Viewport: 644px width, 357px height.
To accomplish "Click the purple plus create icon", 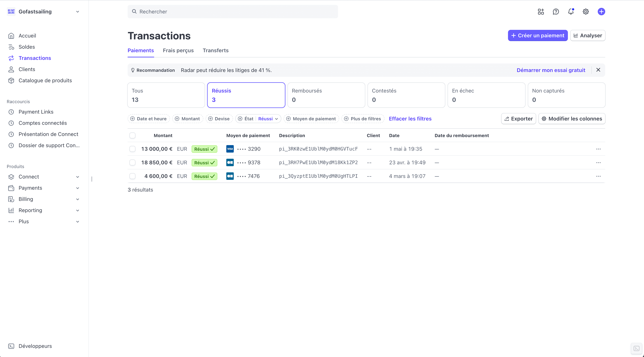I will click(x=601, y=12).
